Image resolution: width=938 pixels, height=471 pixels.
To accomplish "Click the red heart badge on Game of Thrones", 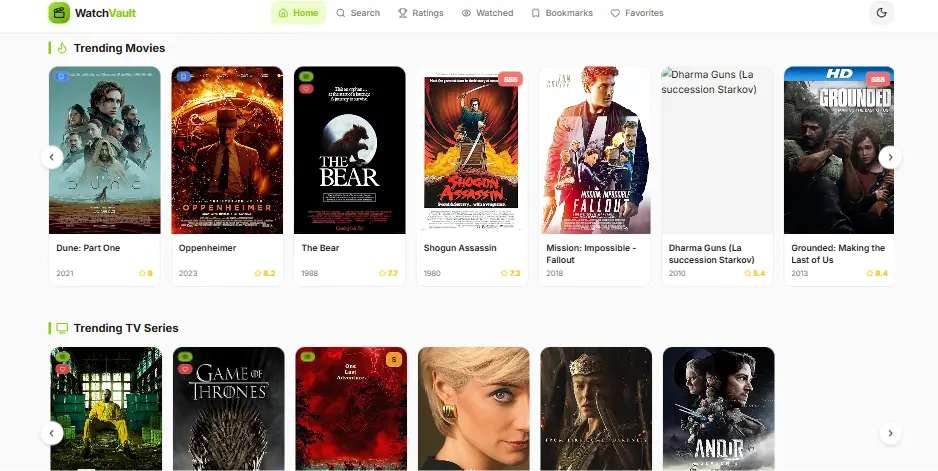I will click(185, 369).
